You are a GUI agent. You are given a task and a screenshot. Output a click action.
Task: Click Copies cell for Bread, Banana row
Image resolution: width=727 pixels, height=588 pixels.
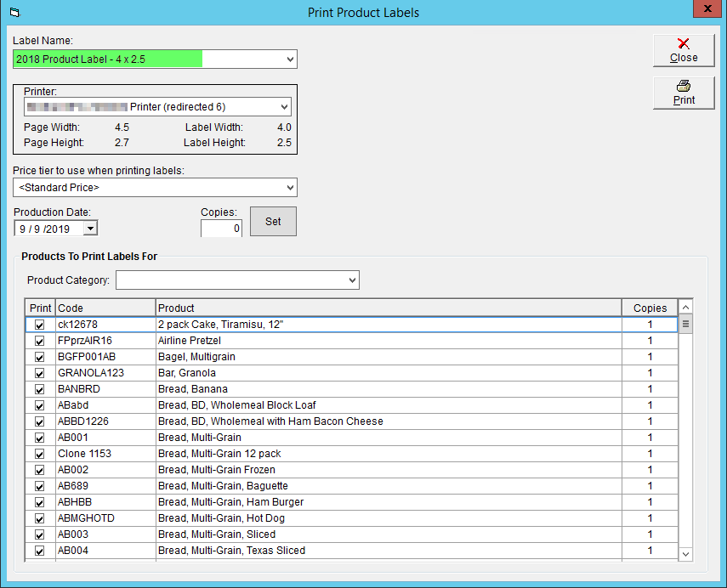[x=650, y=389]
